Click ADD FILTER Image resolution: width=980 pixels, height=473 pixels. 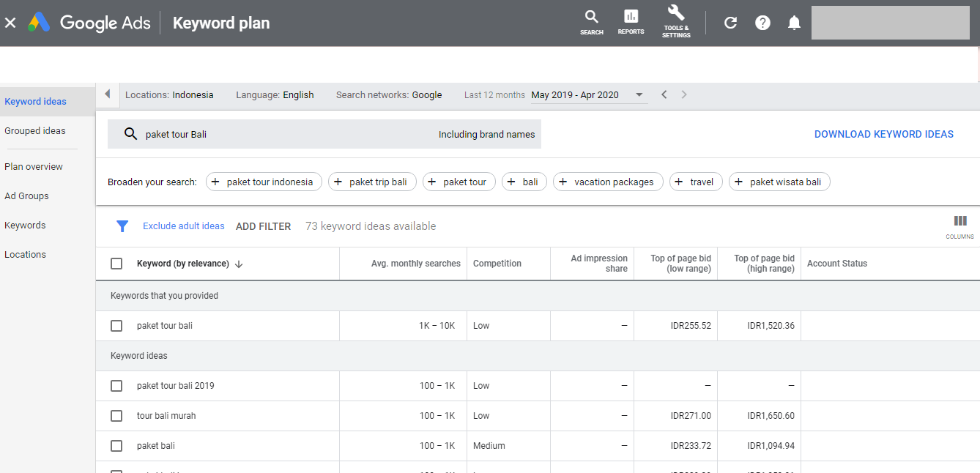click(263, 226)
